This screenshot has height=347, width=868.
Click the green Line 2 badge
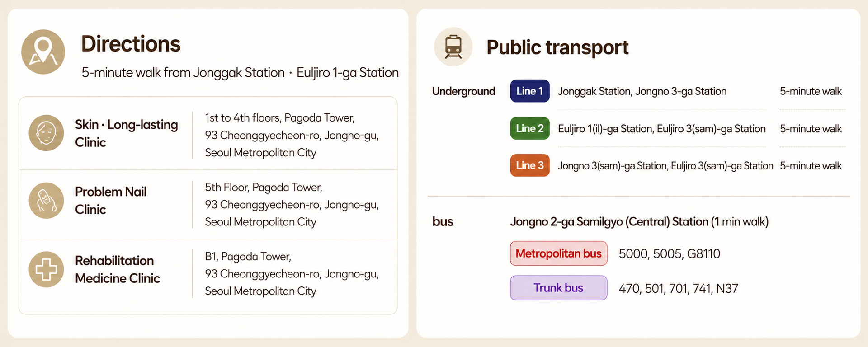(x=530, y=128)
